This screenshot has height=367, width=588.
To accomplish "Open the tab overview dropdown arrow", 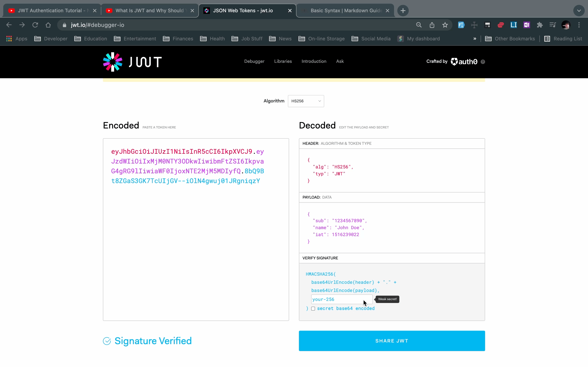I will click(x=579, y=10).
